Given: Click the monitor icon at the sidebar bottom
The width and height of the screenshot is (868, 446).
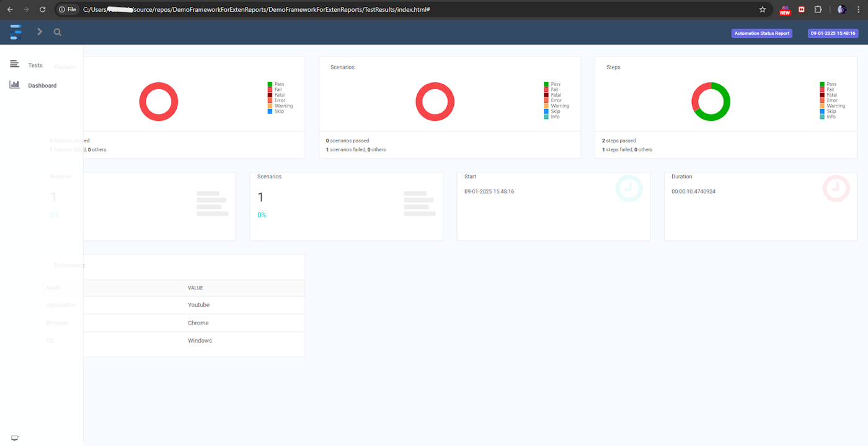Looking at the screenshot, I should [x=15, y=438].
